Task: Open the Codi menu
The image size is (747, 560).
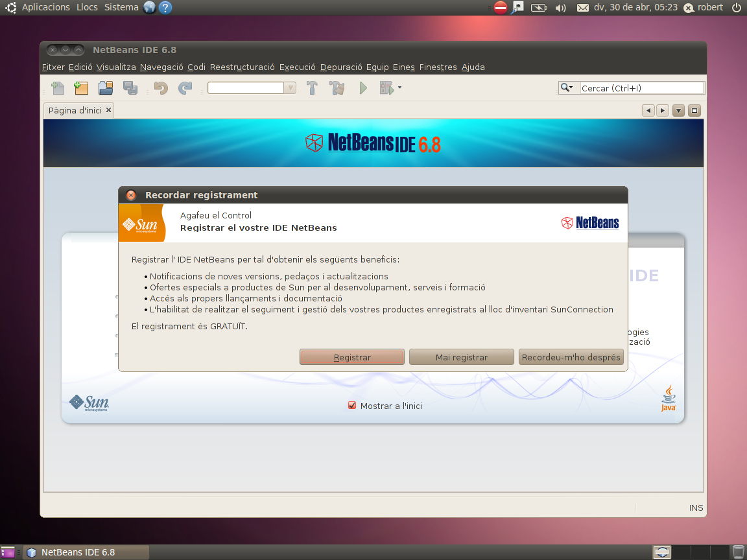Action: tap(196, 67)
